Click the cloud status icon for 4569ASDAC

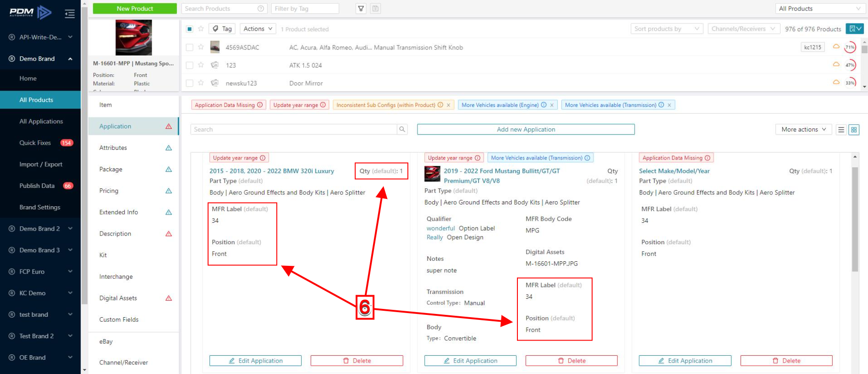836,47
